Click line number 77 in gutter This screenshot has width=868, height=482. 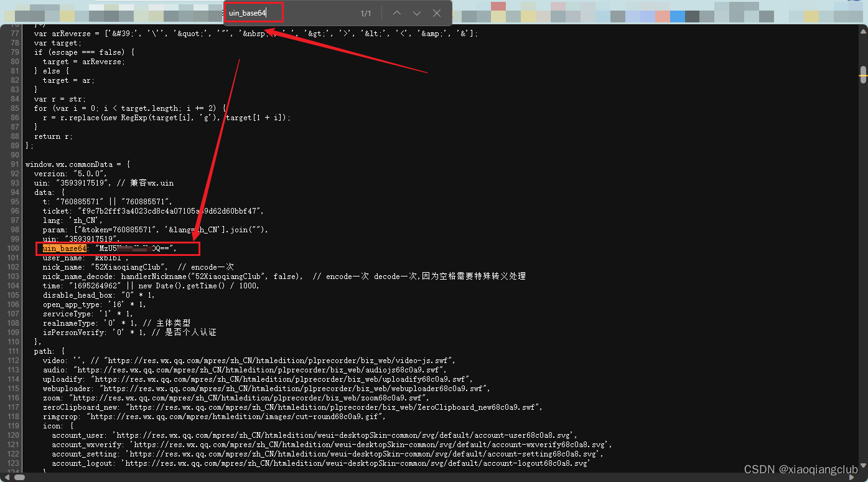(x=15, y=34)
